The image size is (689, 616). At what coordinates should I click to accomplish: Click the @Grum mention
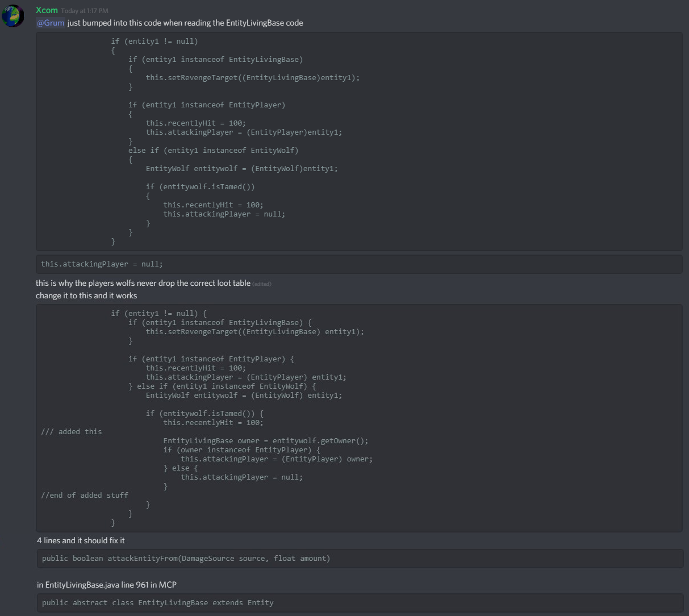[51, 23]
